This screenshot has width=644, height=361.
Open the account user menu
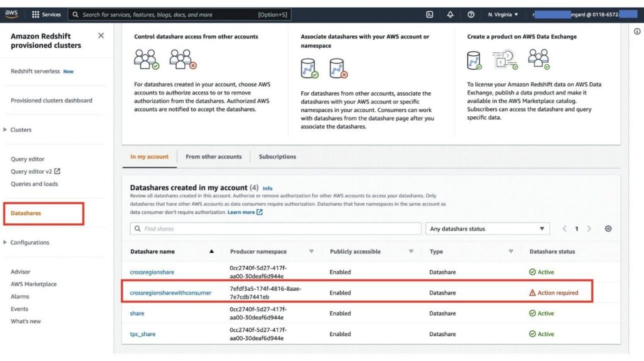coord(586,14)
